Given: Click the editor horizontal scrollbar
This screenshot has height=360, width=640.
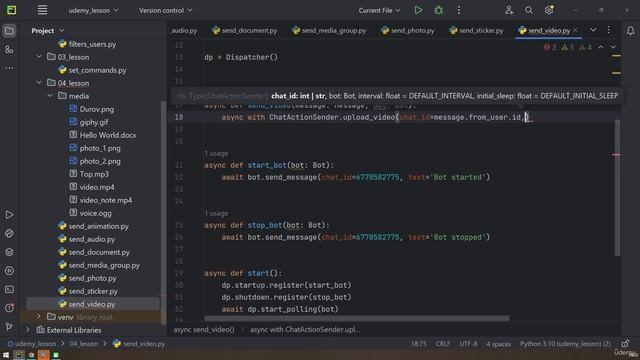Looking at the screenshot, I should (356, 318).
